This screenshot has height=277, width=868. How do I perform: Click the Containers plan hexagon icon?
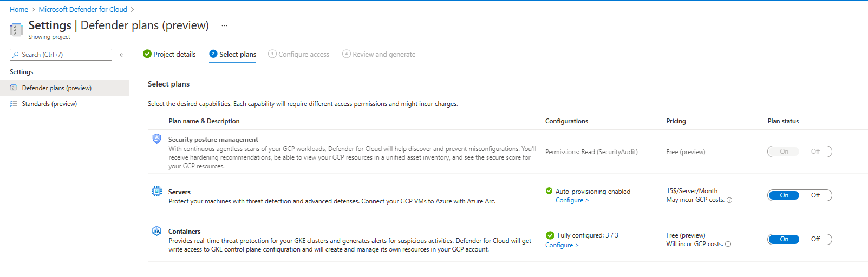point(156,231)
